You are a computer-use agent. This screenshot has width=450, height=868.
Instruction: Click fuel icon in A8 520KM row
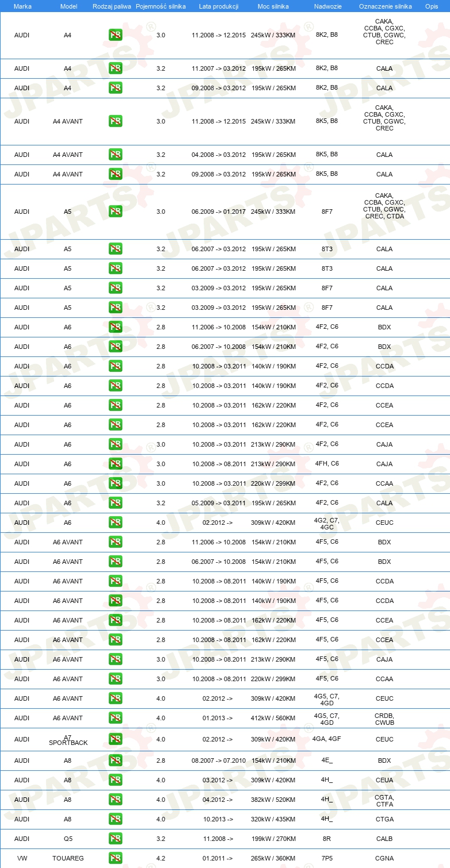click(116, 800)
